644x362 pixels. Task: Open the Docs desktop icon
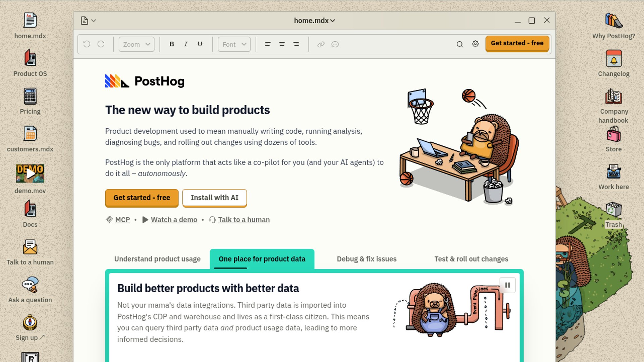[30, 214]
